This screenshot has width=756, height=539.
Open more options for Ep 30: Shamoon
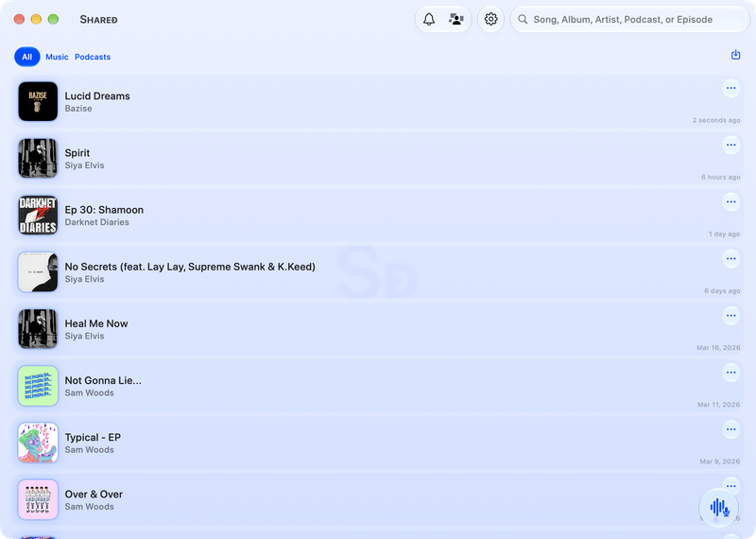[x=730, y=202]
